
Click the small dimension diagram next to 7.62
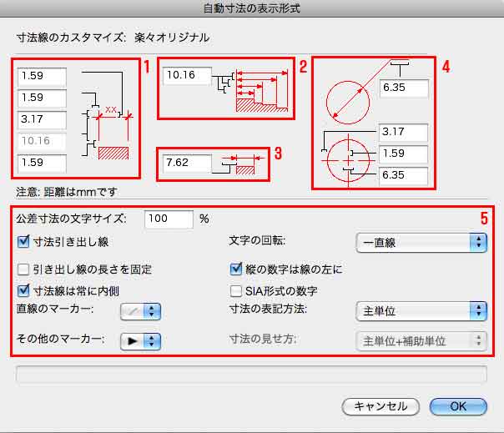point(240,162)
